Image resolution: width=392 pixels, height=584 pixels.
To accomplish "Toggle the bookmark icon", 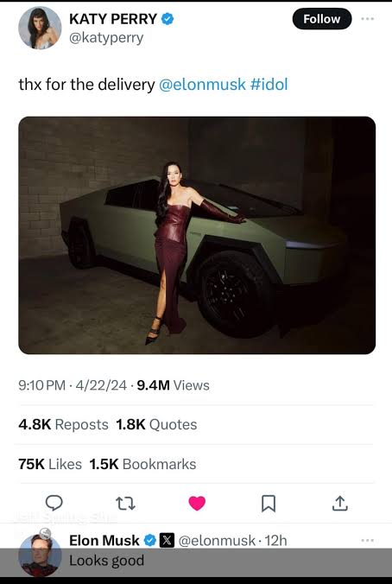I will tap(269, 503).
